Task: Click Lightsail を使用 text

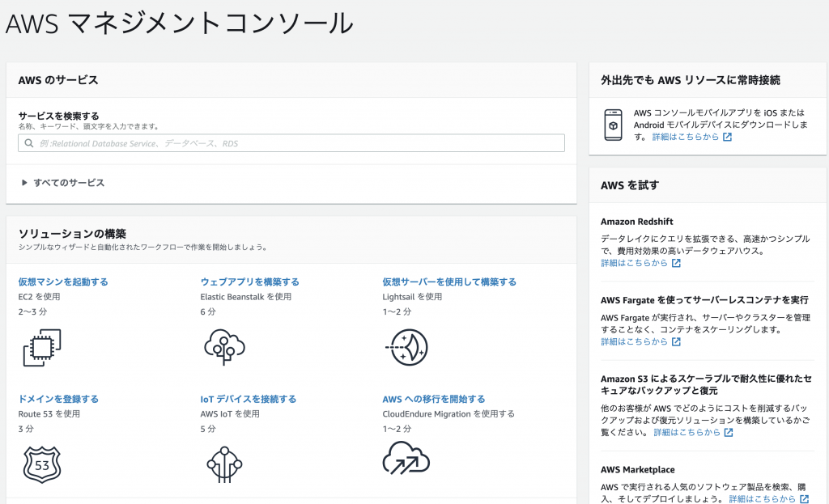Action: coord(412,297)
